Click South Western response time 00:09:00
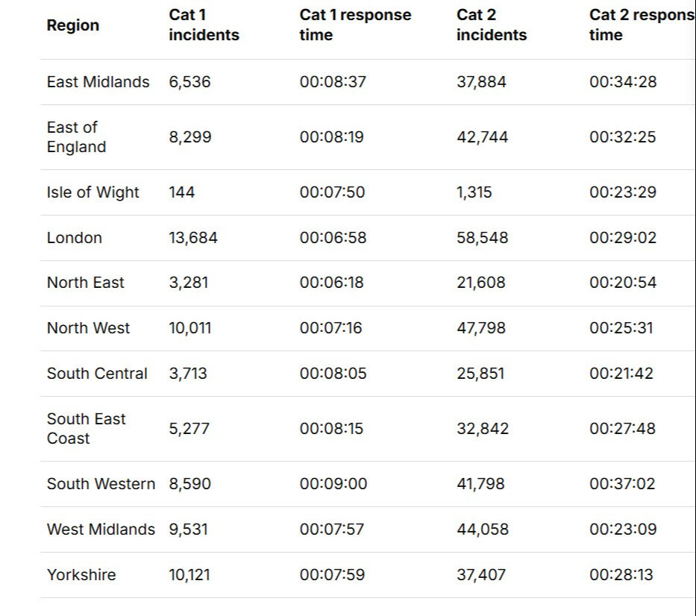 coord(333,484)
